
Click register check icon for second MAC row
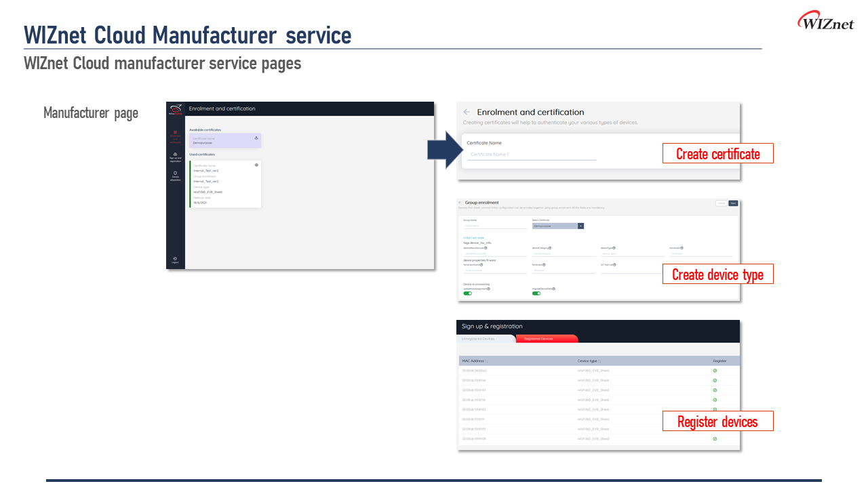[x=715, y=380]
